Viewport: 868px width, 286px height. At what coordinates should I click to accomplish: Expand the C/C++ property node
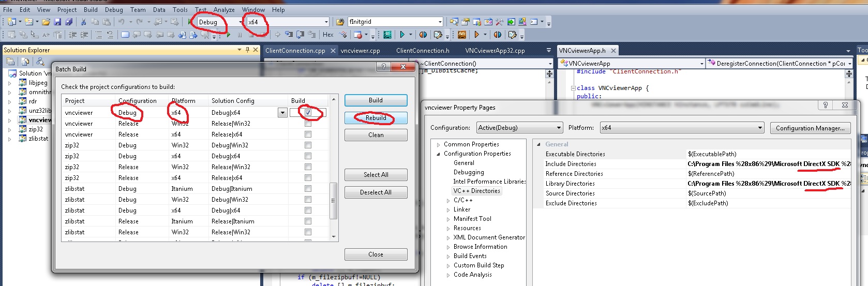click(448, 200)
